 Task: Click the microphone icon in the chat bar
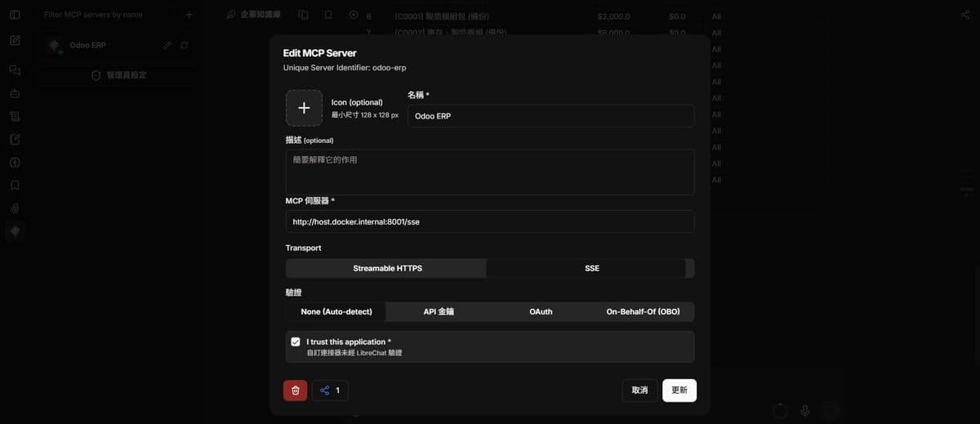(805, 410)
